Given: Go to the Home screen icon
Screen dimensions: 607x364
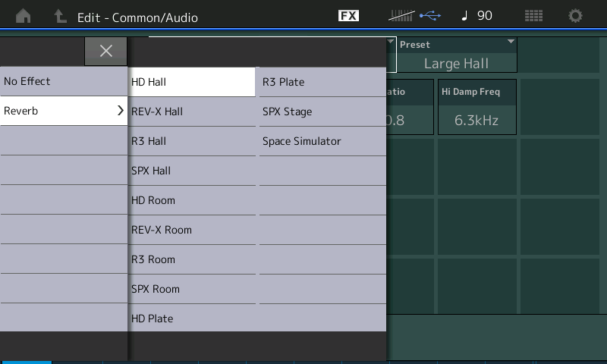Looking at the screenshot, I should tap(24, 16).
